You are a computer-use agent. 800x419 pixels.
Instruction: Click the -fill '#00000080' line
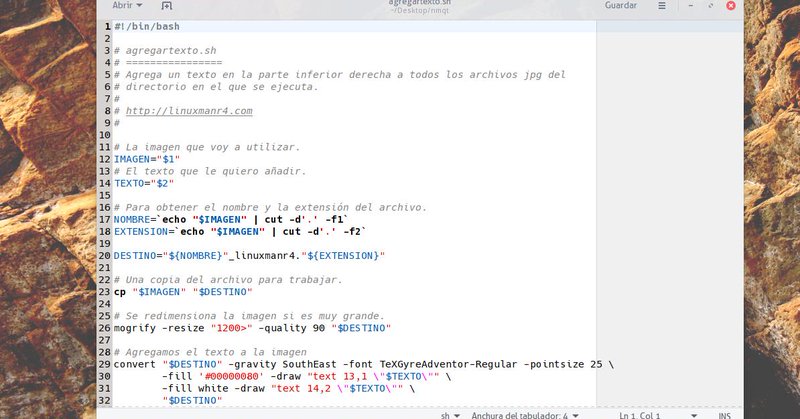click(x=307, y=377)
